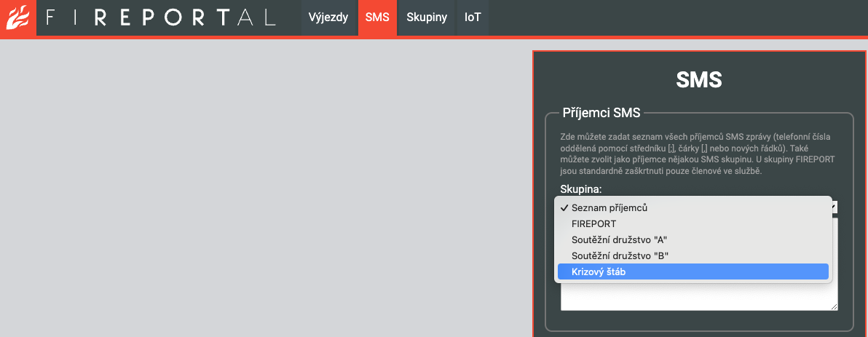
Task: Click the empty header bar right of IoT
Action: click(677, 17)
